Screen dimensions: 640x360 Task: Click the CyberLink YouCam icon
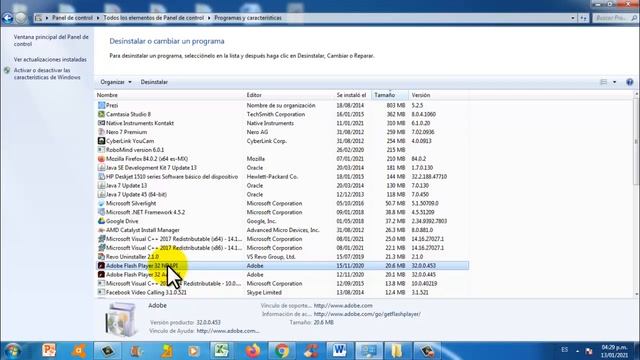click(101, 141)
